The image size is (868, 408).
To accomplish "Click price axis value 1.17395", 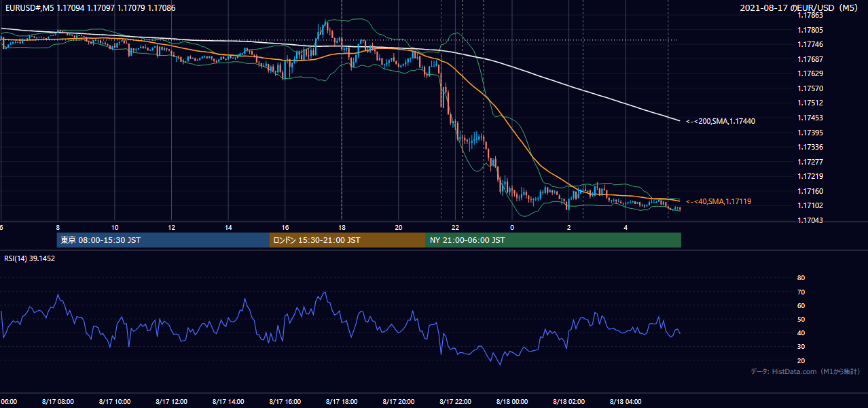I will coord(810,133).
